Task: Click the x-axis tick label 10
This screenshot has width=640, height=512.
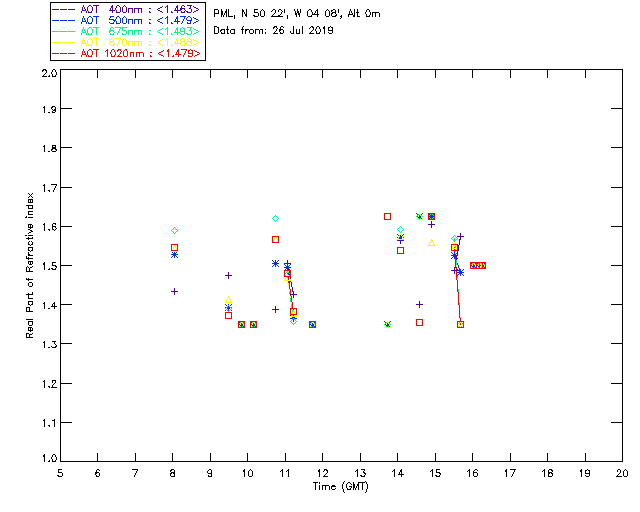Action: pos(247,473)
